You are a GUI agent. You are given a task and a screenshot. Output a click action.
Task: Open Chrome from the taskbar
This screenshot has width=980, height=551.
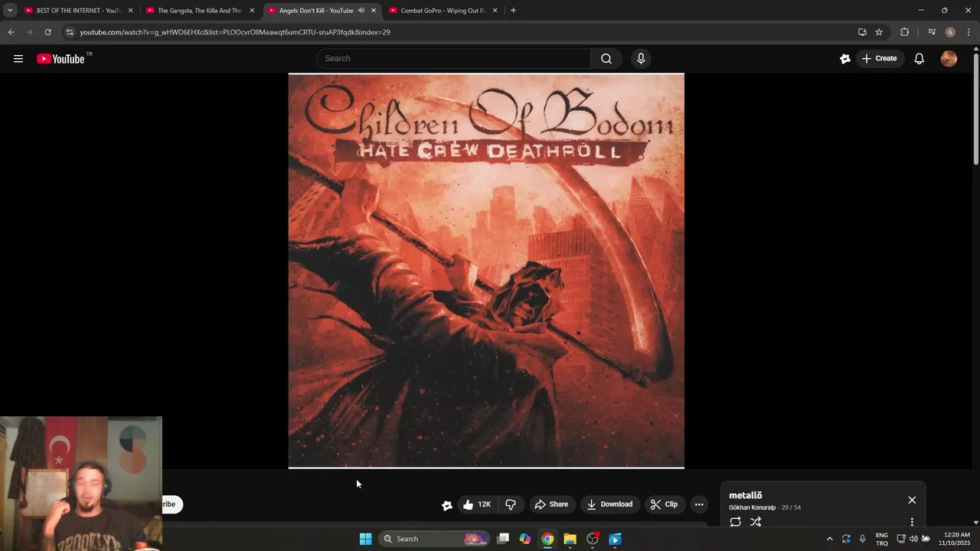click(x=547, y=539)
